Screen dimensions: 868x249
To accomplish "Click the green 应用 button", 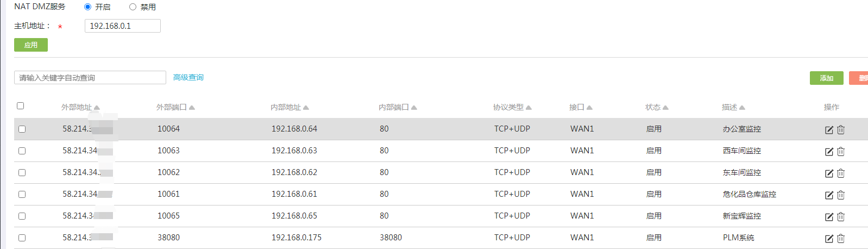I will 31,45.
